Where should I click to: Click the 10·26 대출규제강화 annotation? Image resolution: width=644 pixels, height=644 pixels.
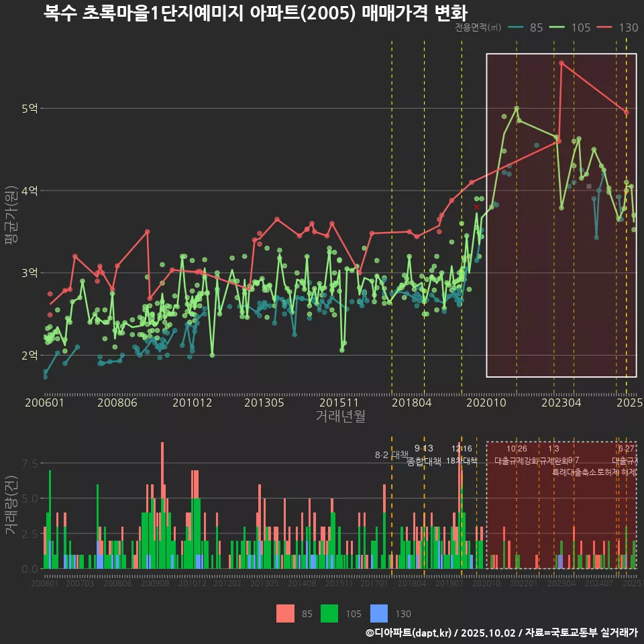tap(517, 454)
